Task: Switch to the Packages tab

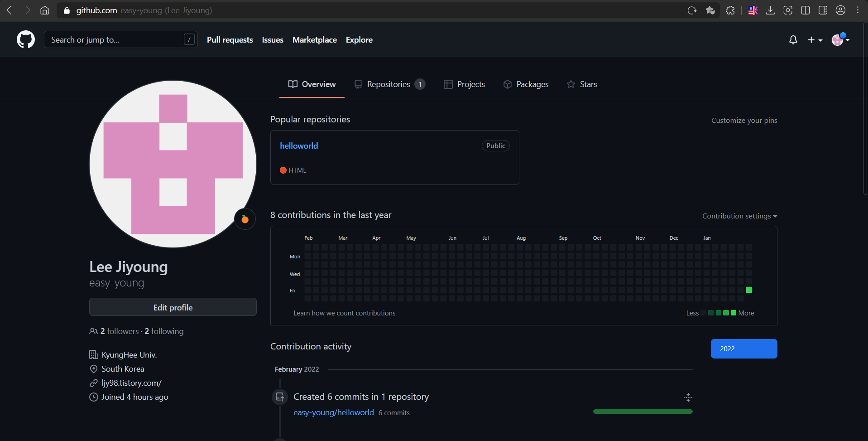Action: point(526,84)
